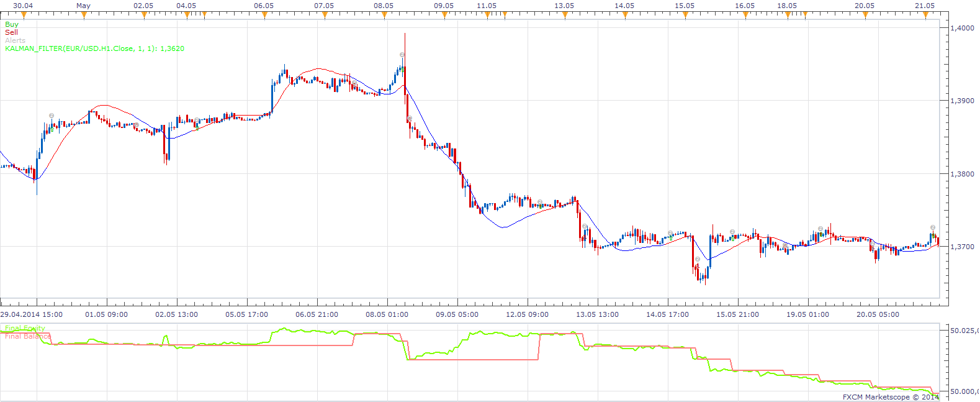Click the 15.05 21:00 time label

[x=738, y=314]
